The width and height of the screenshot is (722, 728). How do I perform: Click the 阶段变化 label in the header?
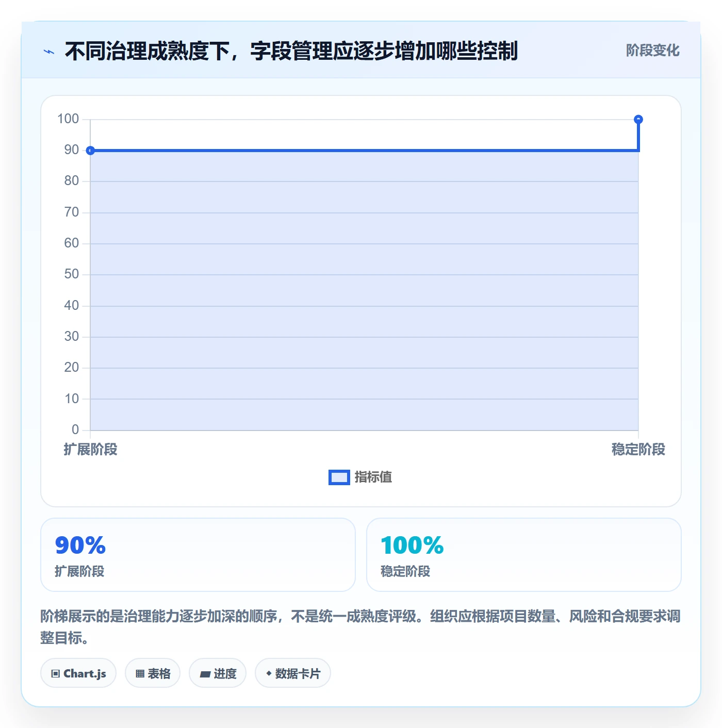pyautogui.click(x=652, y=51)
